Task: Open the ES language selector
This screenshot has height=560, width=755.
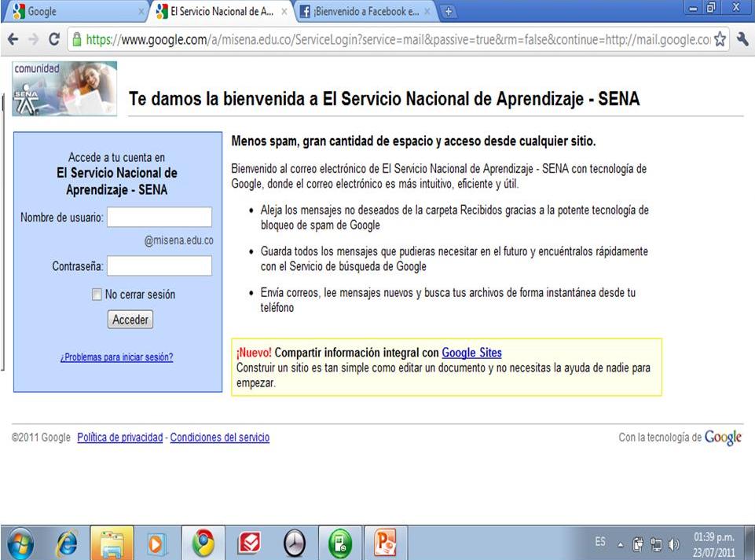Action: (599, 542)
